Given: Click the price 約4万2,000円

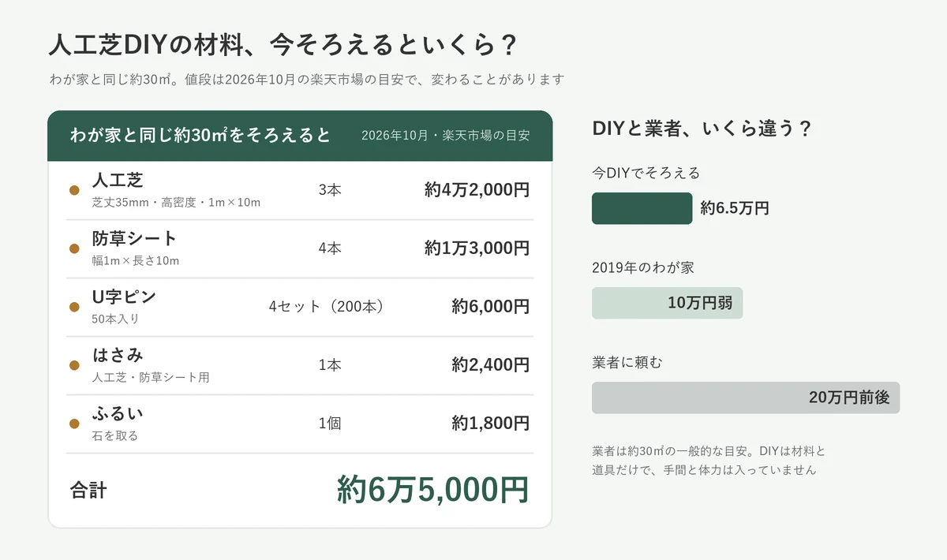Looking at the screenshot, I should (477, 190).
